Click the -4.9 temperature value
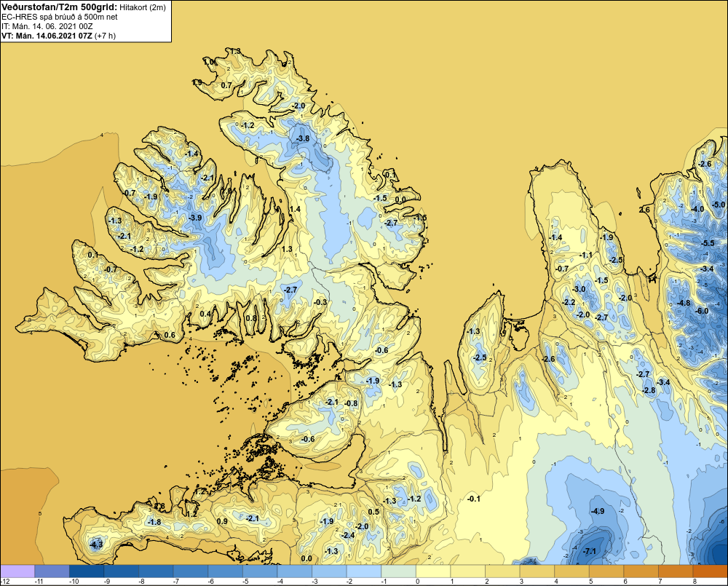 pyautogui.click(x=597, y=511)
